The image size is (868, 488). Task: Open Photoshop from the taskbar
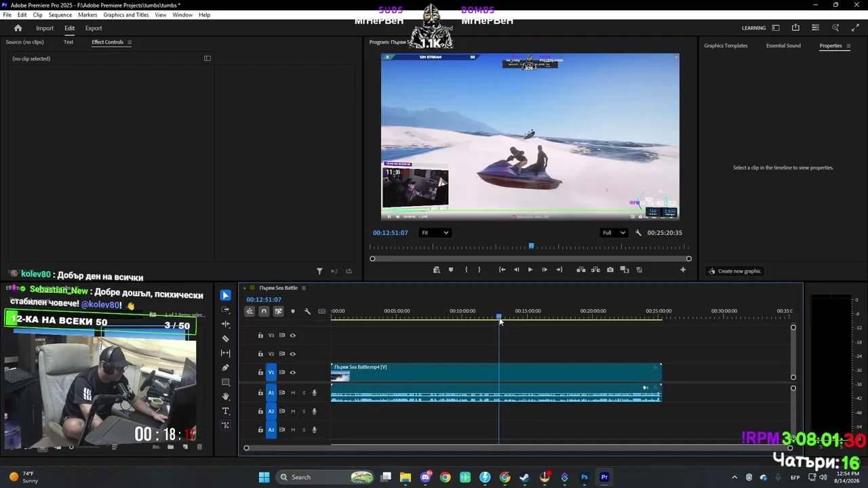click(585, 477)
